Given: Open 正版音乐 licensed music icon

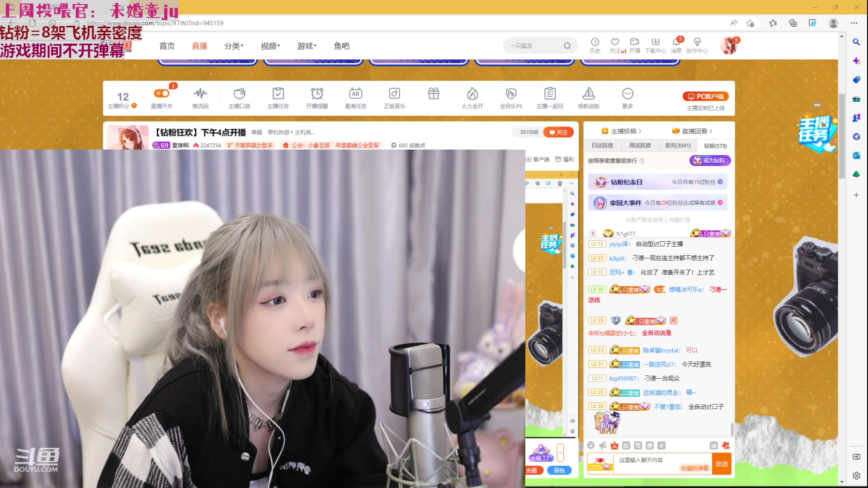Looking at the screenshot, I should [395, 94].
